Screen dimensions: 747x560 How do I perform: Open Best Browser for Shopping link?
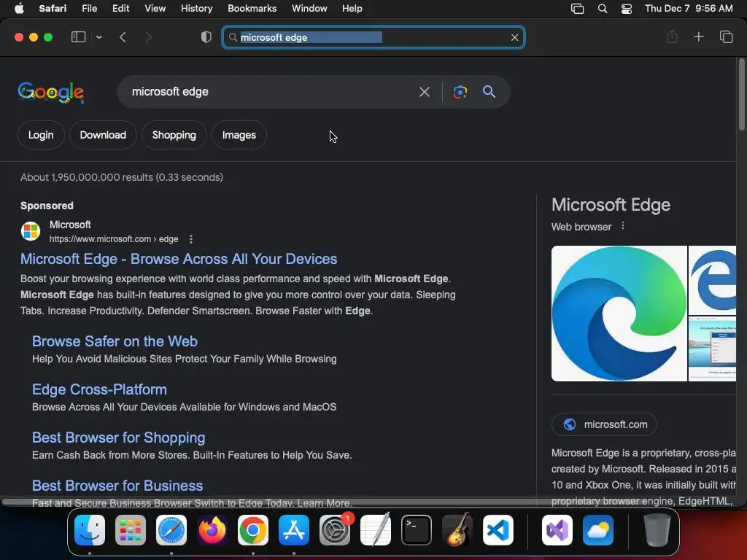point(119,437)
